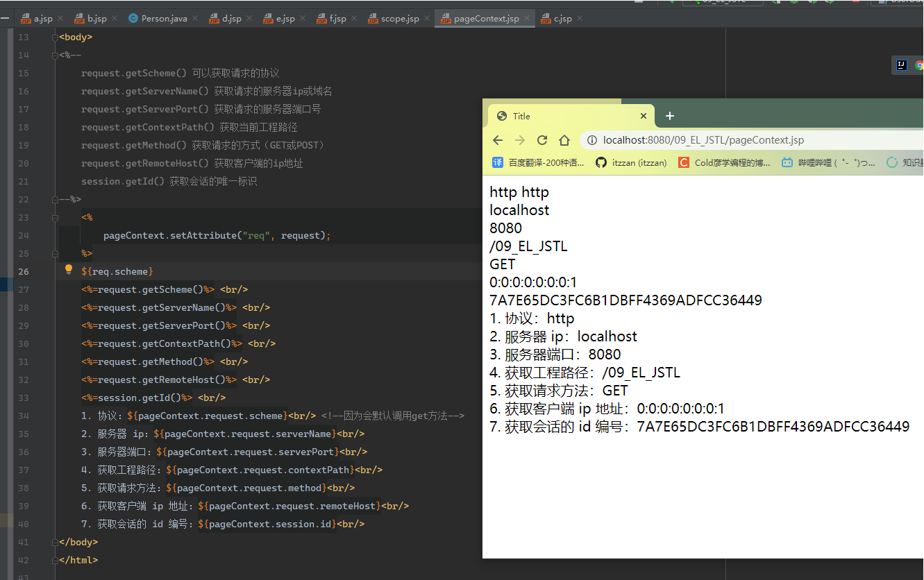This screenshot has height=580, width=924.
Task: Open the Person.java tab
Action: tap(164, 19)
